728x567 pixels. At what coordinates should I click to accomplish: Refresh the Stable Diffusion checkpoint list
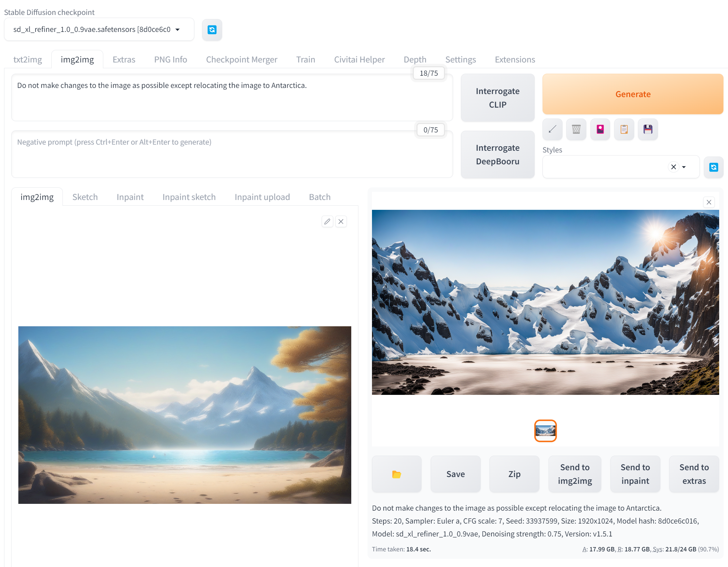pyautogui.click(x=212, y=30)
